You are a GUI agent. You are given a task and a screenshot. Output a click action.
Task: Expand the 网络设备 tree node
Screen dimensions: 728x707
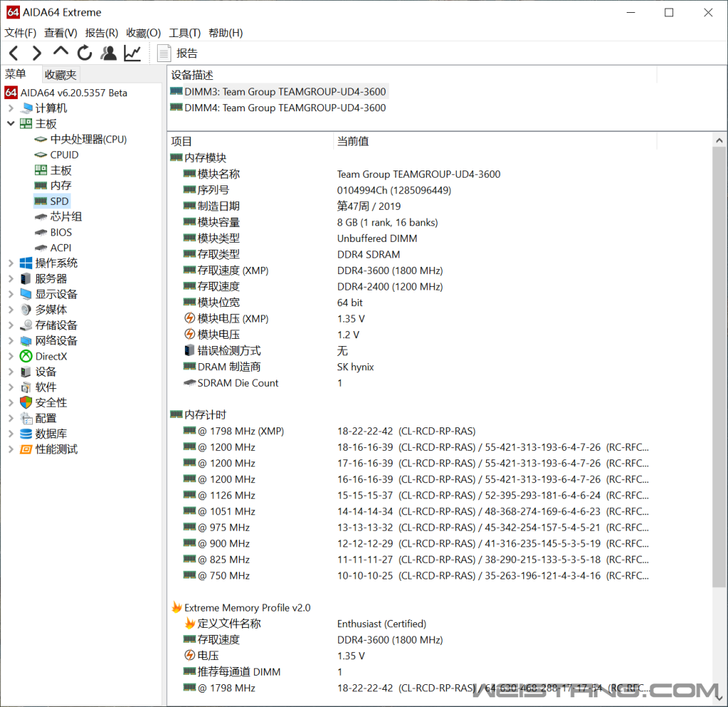11,341
